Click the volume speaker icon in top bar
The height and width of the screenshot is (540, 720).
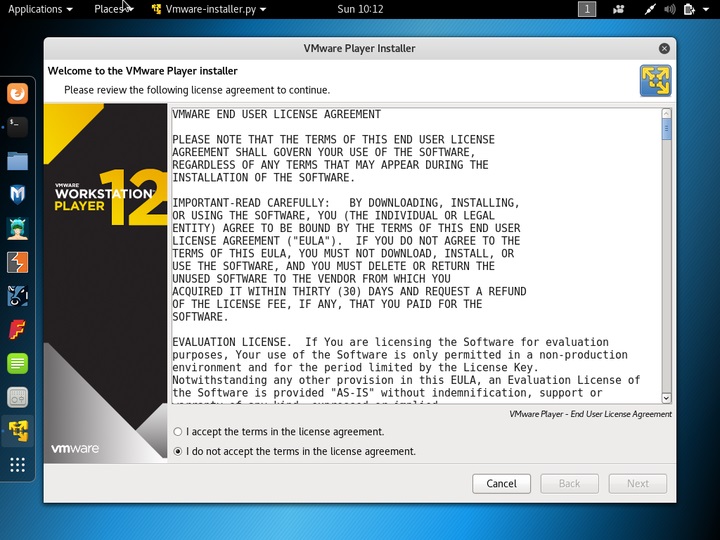(x=669, y=9)
